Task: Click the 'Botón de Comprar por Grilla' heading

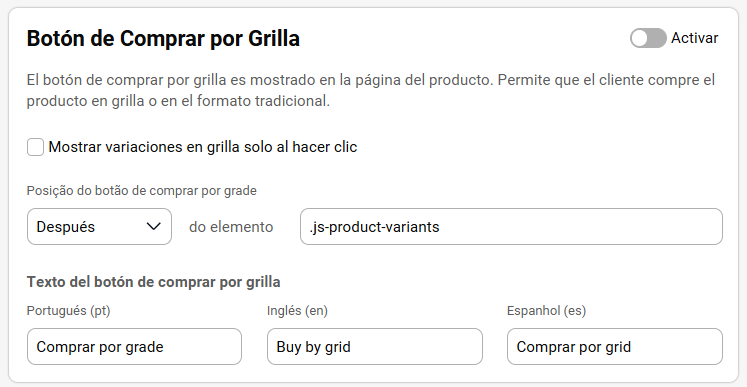Action: click(163, 39)
